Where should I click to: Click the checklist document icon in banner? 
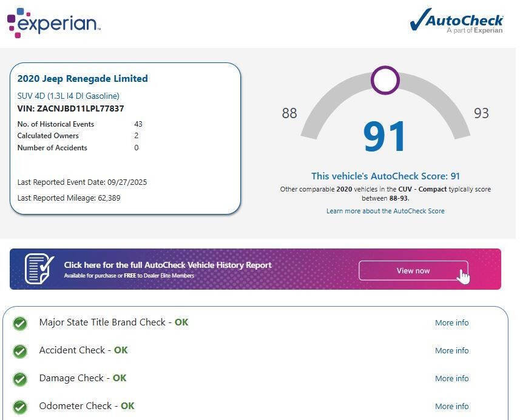pos(39,269)
